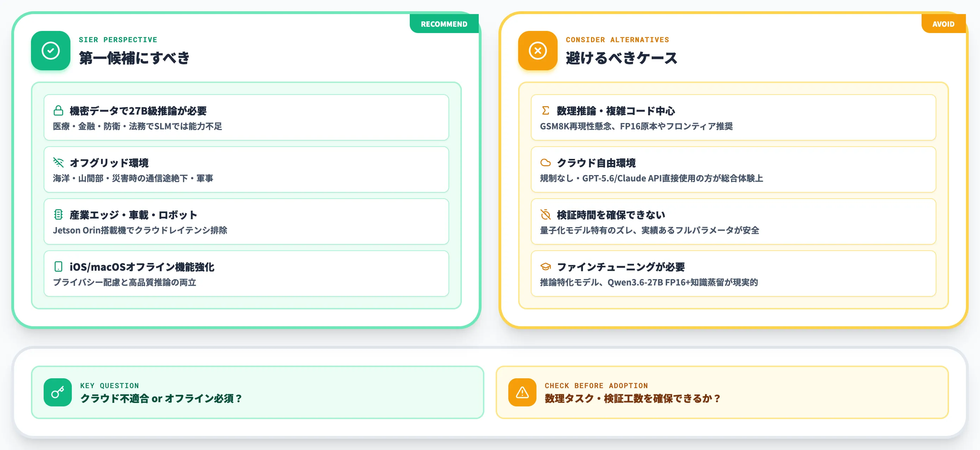Select the 機密データで27B級推論が必要 card
Image resolution: width=980 pixels, height=450 pixels.
[246, 117]
